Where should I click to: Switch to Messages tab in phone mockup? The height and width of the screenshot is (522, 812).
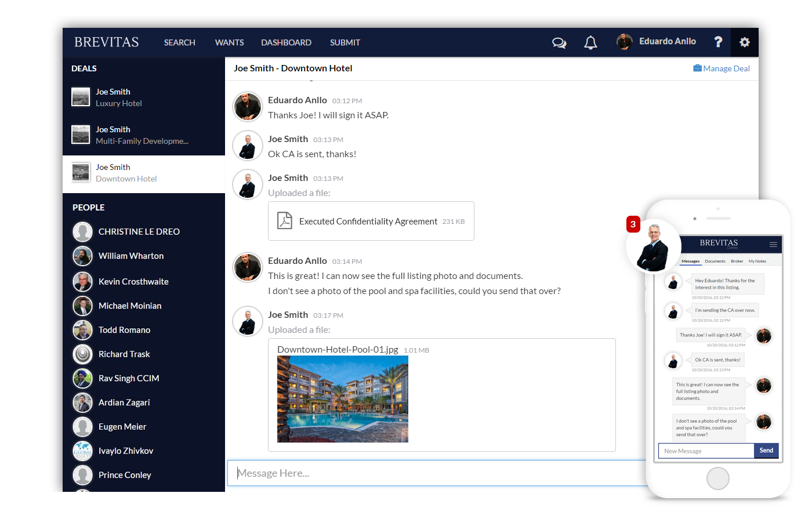[690, 261]
